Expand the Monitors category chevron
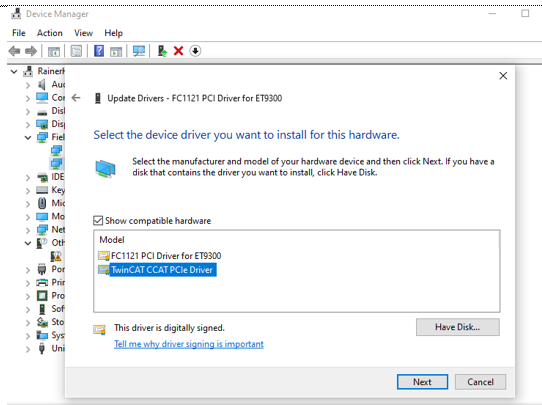 point(28,217)
